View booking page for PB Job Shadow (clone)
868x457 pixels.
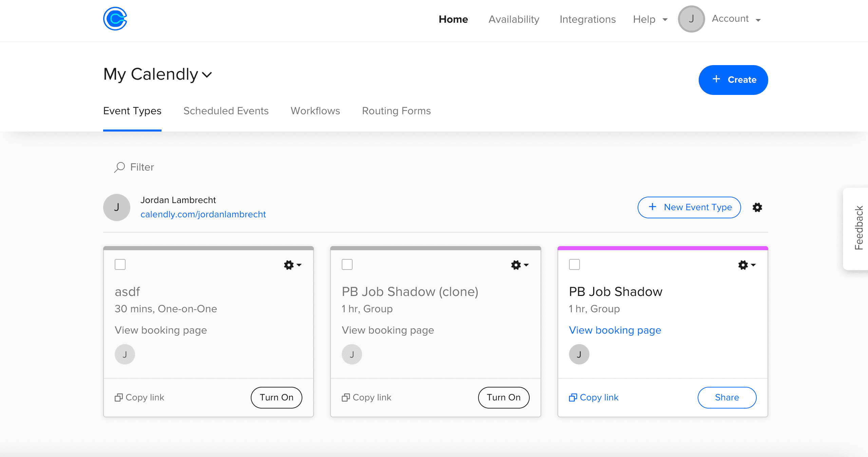tap(388, 330)
